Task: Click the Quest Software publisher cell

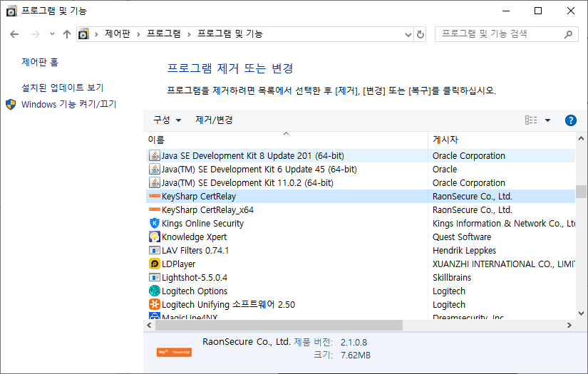Action: pos(462,237)
